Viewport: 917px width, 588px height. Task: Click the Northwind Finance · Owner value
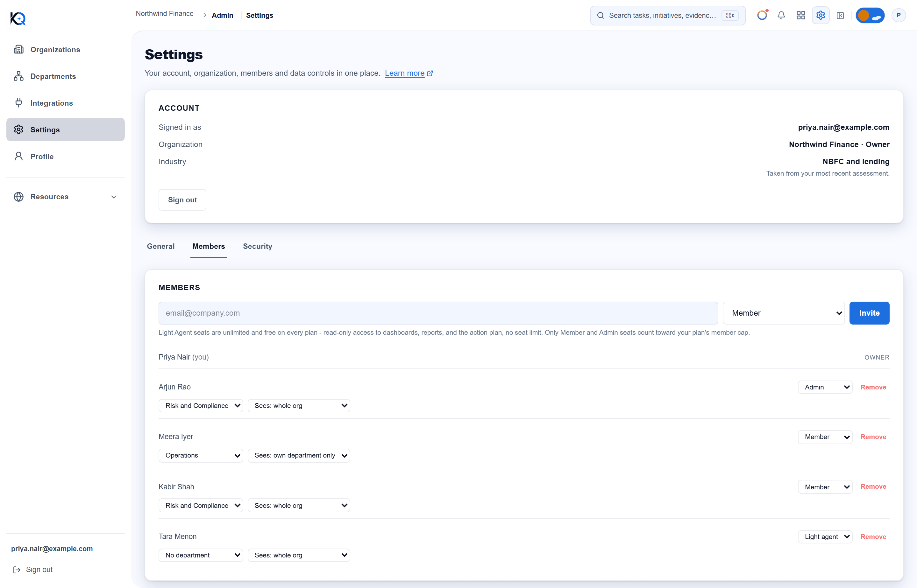(839, 144)
